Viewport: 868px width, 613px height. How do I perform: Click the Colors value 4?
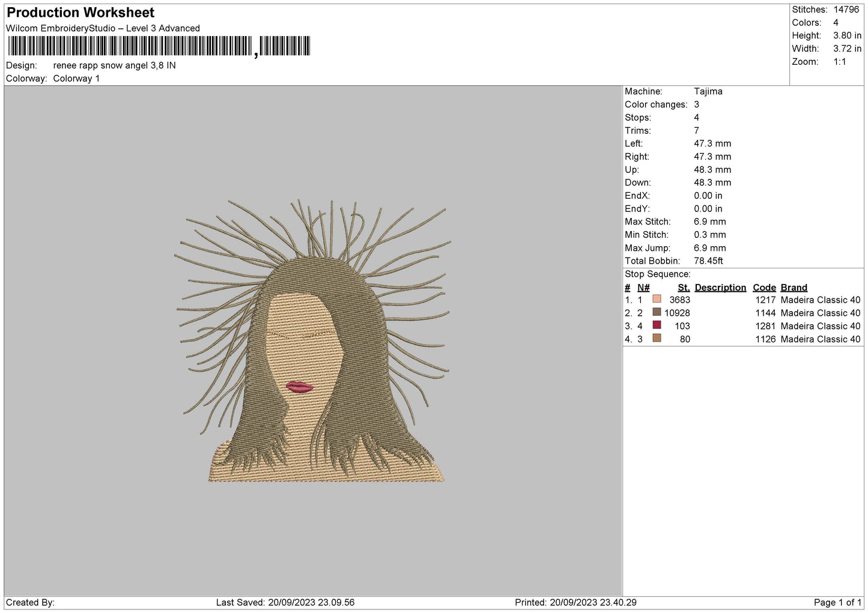point(836,23)
